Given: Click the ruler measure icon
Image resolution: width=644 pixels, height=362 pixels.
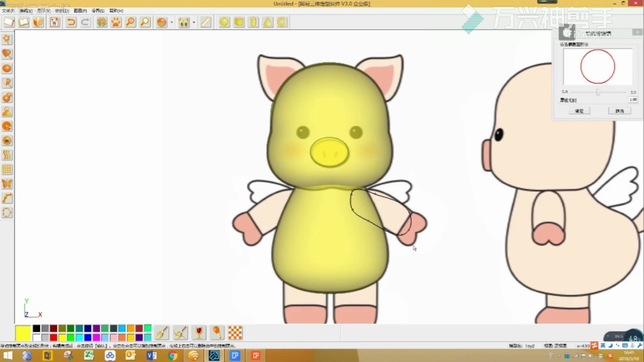Looking at the screenshot, I should 206,22.
